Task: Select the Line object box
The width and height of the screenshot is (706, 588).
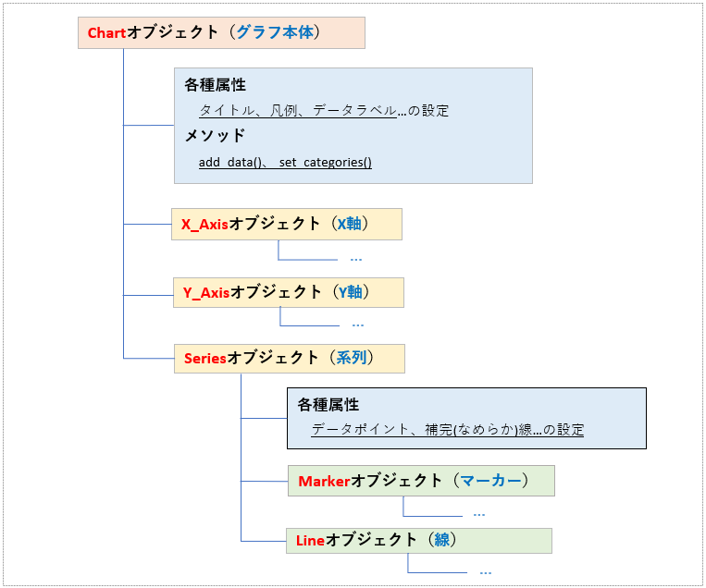Action: pos(418,540)
